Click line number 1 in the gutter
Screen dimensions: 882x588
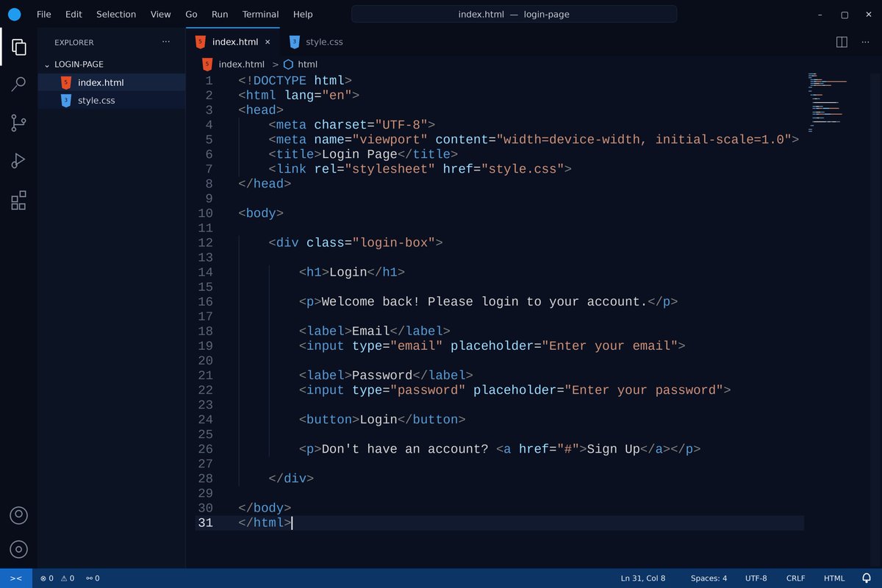(209, 81)
